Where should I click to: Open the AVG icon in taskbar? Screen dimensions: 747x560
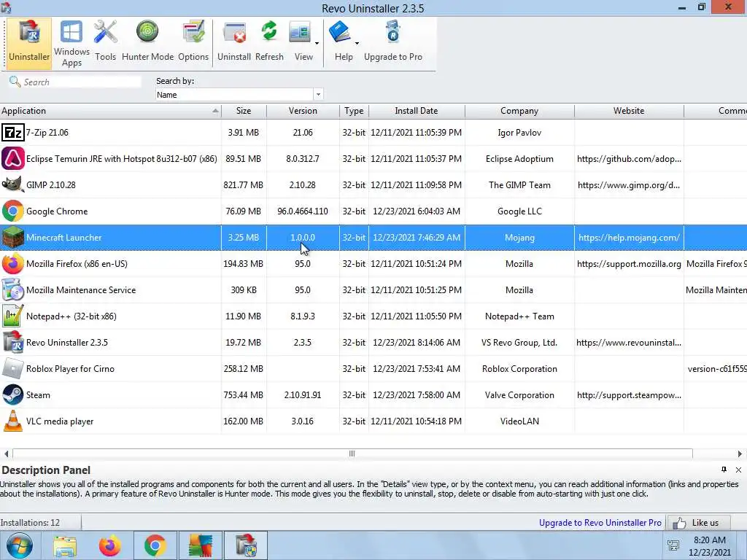(x=200, y=545)
